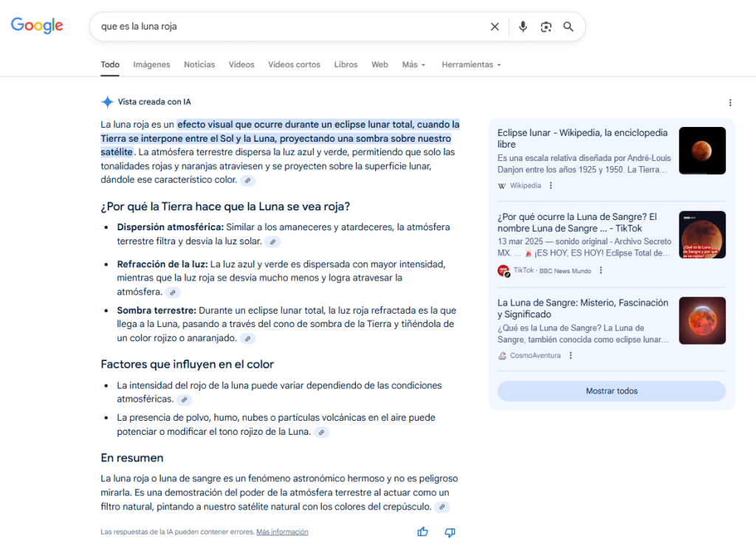Open three-dot menu beside CosmoAventura source
This screenshot has width=756, height=547.
[571, 355]
